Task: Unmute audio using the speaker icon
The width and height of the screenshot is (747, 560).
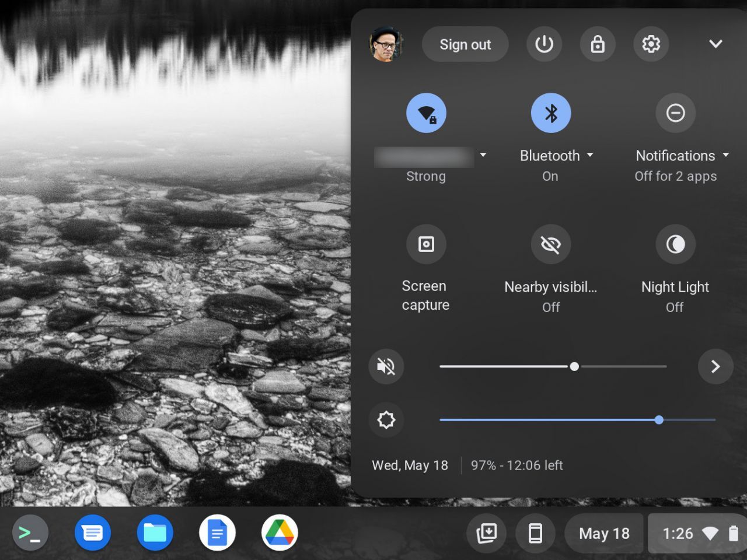Action: point(386,366)
